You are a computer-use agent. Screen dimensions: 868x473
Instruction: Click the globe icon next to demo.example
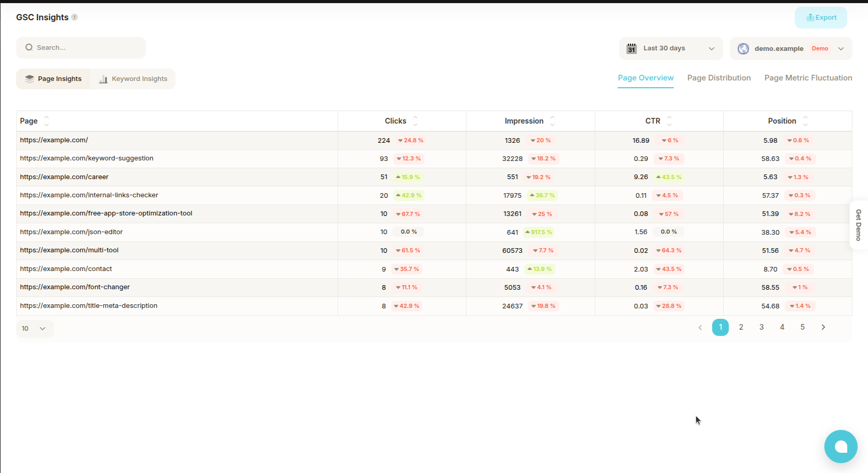click(x=743, y=48)
